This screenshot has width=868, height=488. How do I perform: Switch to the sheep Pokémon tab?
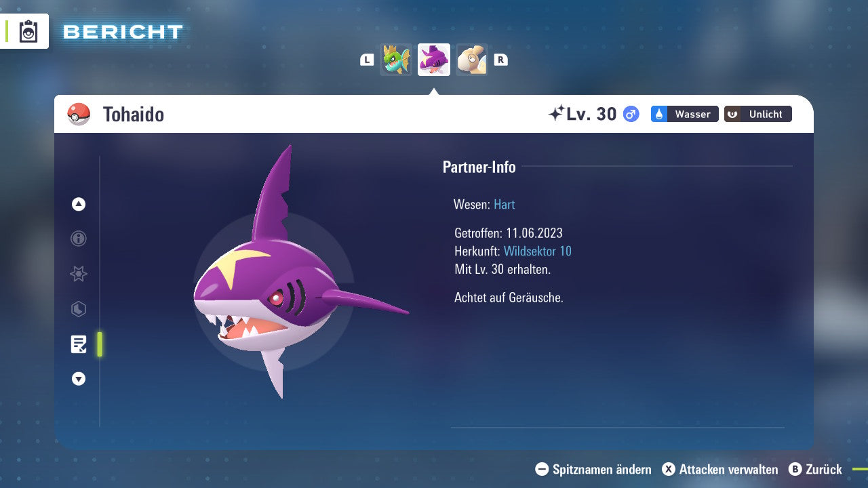pos(472,60)
